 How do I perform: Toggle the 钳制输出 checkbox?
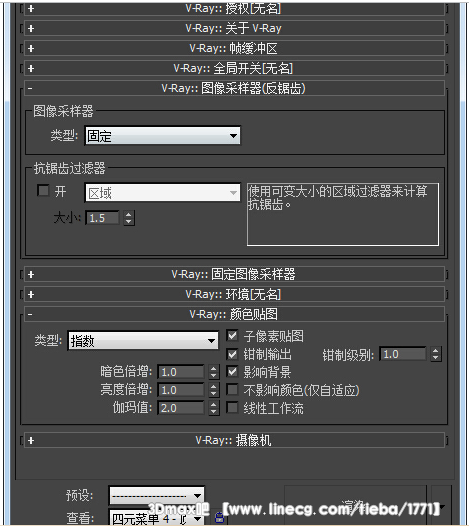tap(232, 354)
